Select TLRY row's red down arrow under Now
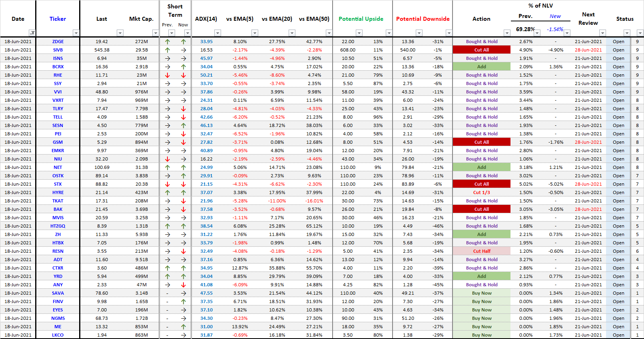This screenshot has height=339, width=644. point(183,109)
